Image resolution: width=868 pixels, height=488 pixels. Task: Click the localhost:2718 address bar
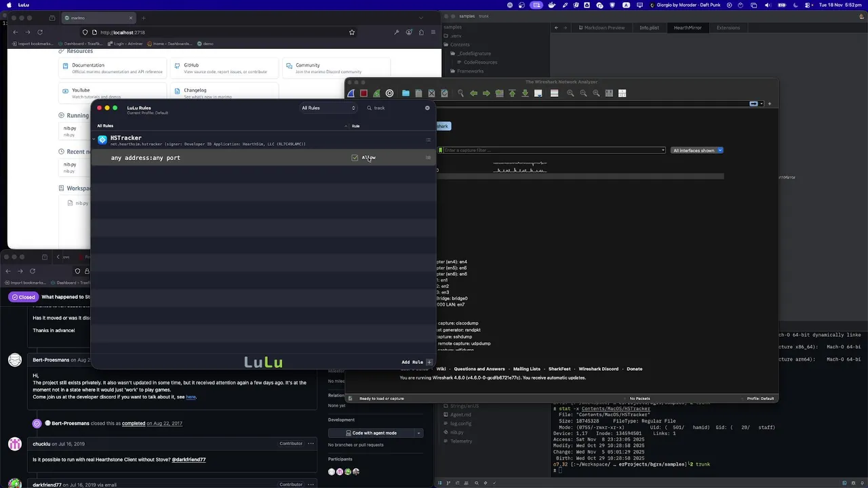coord(217,32)
